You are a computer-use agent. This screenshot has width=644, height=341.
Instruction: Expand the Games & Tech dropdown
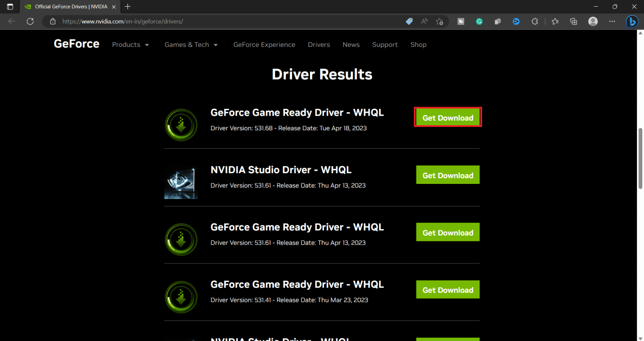(x=191, y=44)
